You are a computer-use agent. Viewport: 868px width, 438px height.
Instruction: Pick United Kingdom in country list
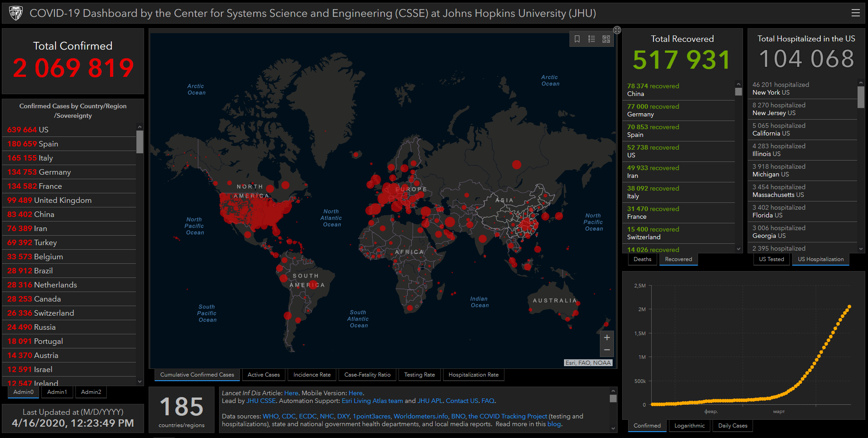coord(69,200)
